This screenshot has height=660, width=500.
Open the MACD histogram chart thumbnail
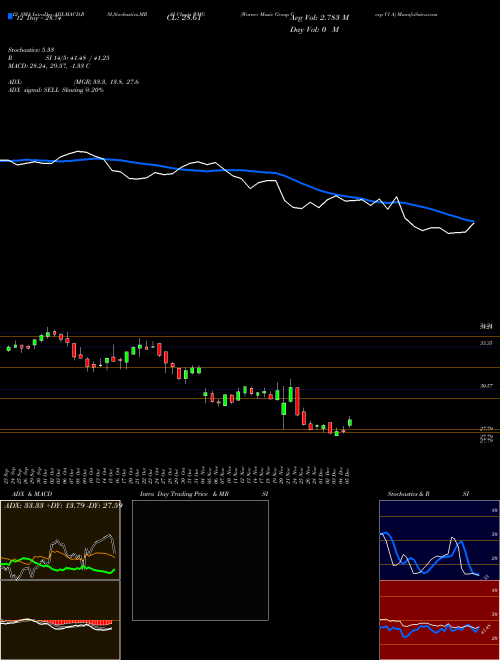[60, 620]
